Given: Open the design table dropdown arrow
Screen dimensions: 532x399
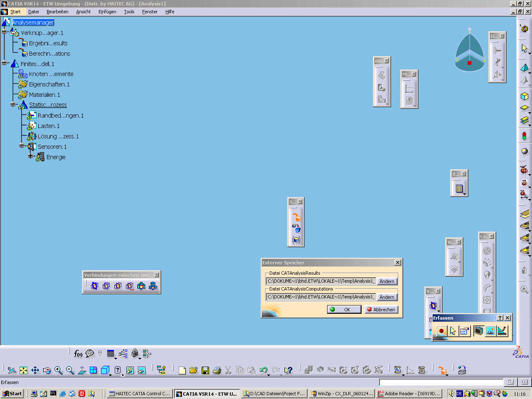Looking at the screenshot, I should pyautogui.click(x=115, y=358).
